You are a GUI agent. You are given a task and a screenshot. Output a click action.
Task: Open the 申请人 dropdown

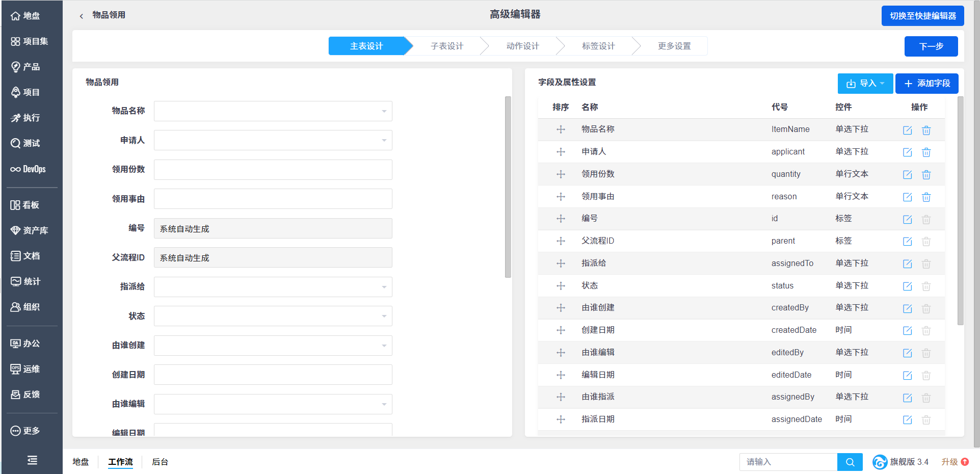click(x=273, y=140)
